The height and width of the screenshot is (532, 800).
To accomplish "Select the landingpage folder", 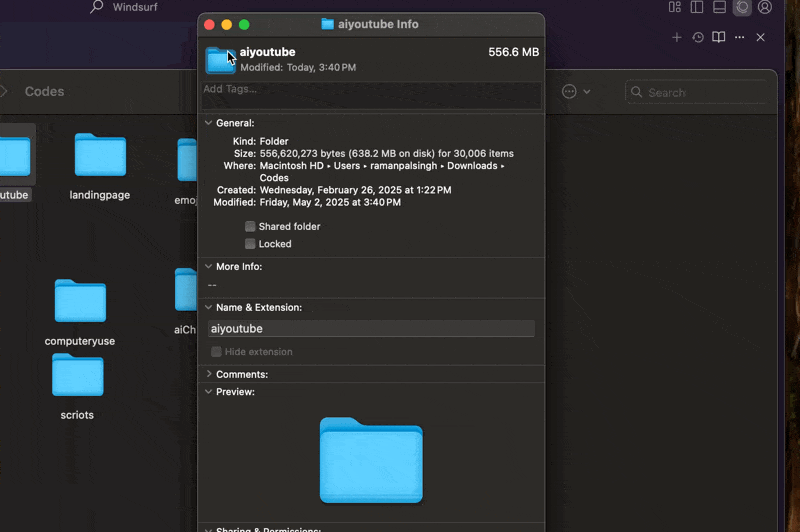I will coord(100,157).
